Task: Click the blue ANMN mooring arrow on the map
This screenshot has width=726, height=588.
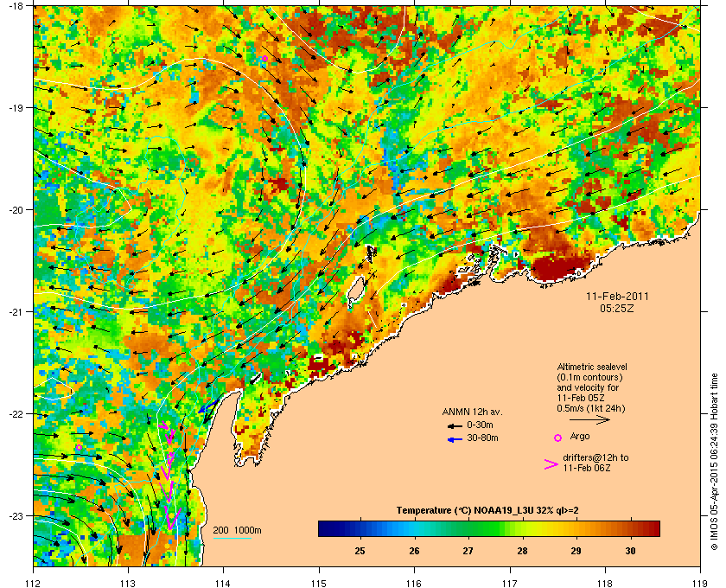Action: click(207, 406)
